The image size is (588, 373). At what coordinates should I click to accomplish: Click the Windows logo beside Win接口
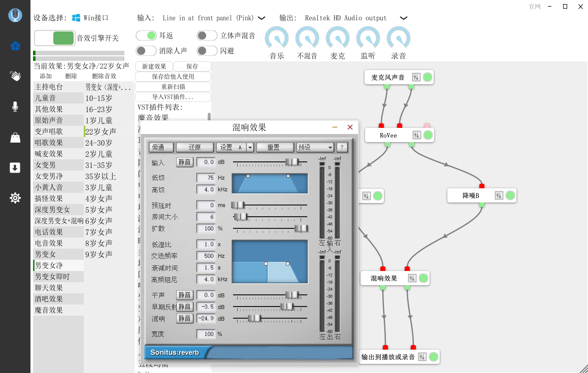click(x=76, y=18)
